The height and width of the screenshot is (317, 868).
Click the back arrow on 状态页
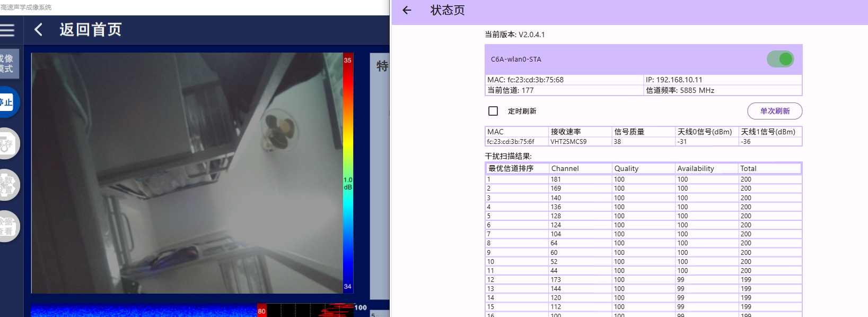point(407,10)
